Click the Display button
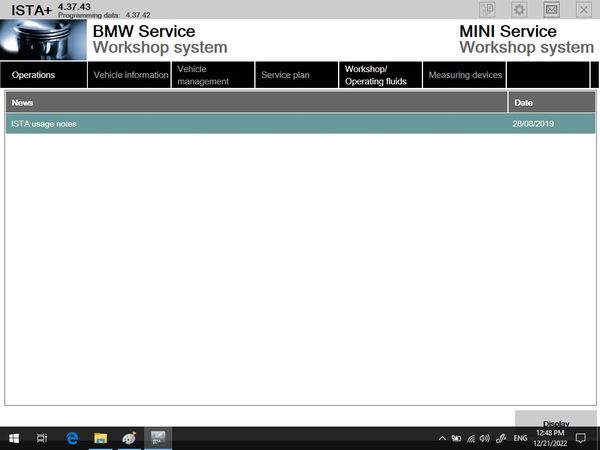Screen dimensions: 600x450 [556, 419]
